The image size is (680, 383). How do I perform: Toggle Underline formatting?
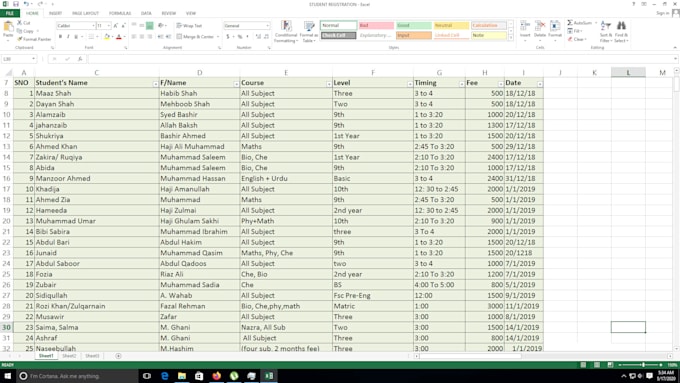(x=76, y=37)
